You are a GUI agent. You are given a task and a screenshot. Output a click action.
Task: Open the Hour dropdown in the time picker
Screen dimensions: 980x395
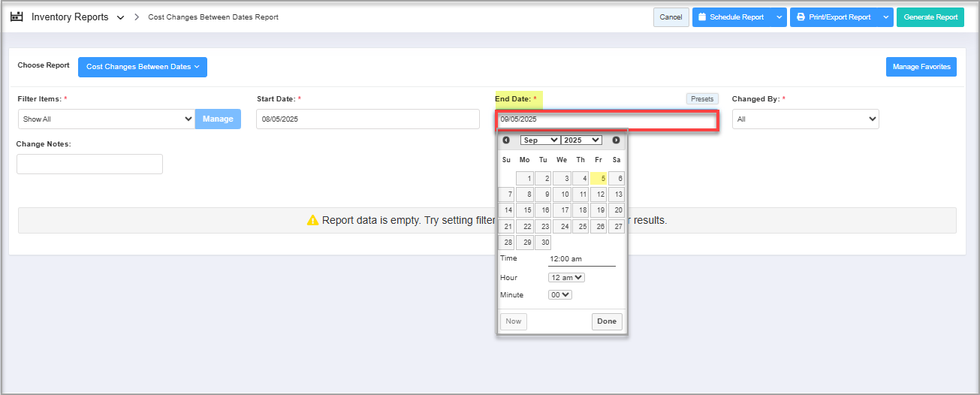pyautogui.click(x=566, y=277)
